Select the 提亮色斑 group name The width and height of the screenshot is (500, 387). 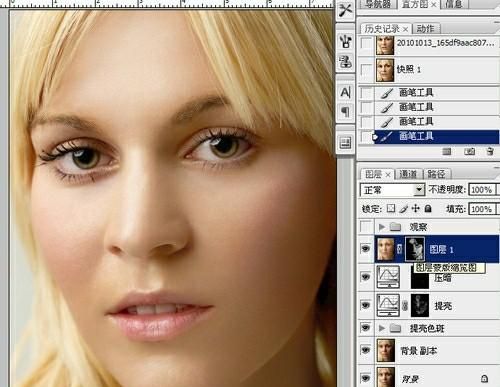pos(427,328)
